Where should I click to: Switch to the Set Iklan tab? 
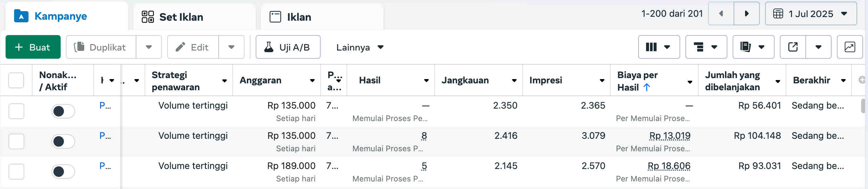[x=181, y=17]
